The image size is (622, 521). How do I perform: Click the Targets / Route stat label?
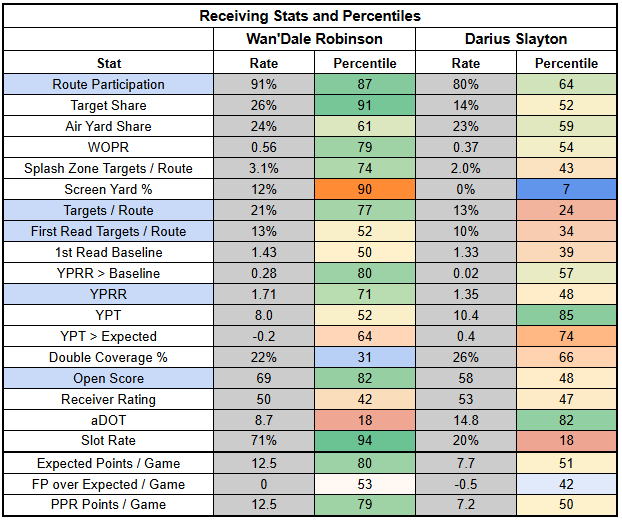109,210
